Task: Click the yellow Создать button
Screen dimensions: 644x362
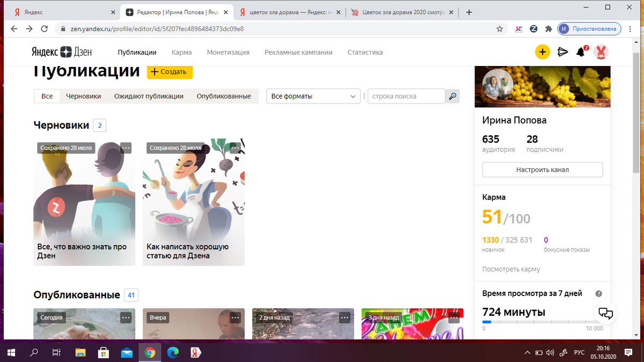Action: click(170, 72)
